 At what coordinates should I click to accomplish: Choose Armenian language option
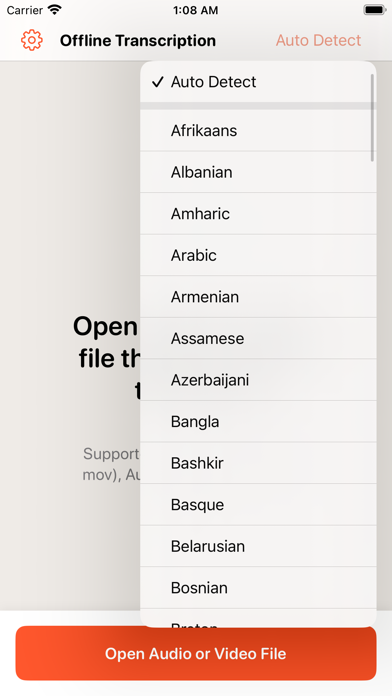[258, 297]
